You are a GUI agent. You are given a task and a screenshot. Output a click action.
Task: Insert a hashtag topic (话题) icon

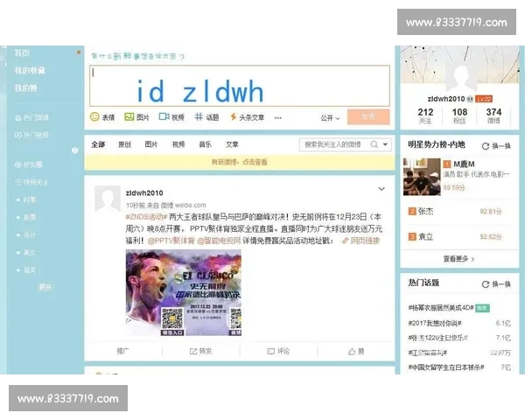(x=199, y=116)
